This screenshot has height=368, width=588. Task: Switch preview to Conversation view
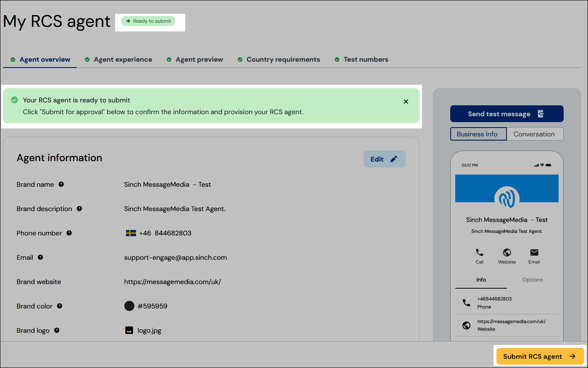[x=535, y=134]
